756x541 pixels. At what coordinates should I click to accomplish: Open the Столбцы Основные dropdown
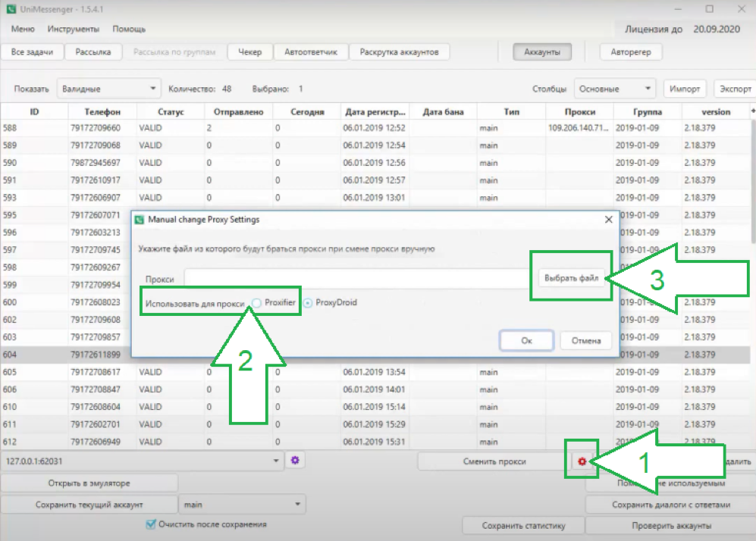coord(615,89)
